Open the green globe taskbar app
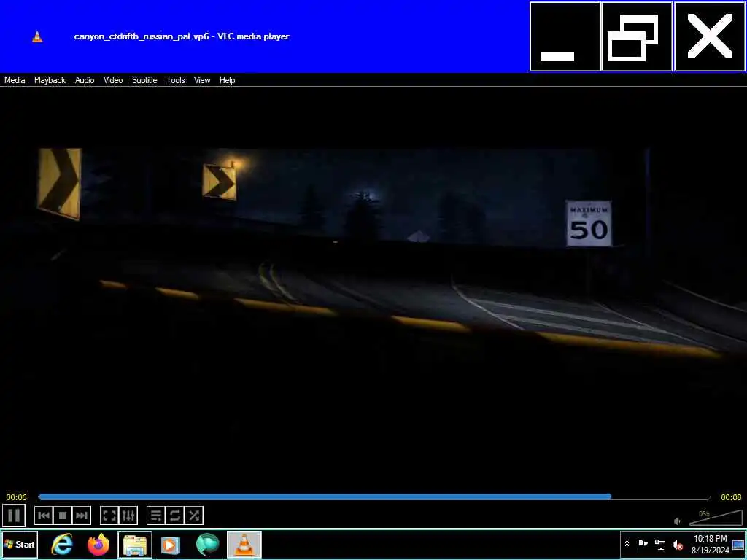This screenshot has width=747, height=560. 207,544
